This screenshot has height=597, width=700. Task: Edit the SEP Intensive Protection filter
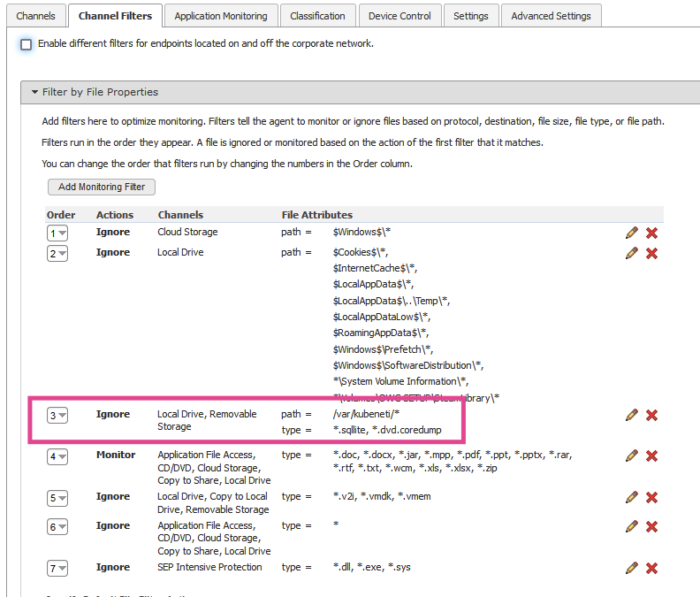tap(631, 568)
